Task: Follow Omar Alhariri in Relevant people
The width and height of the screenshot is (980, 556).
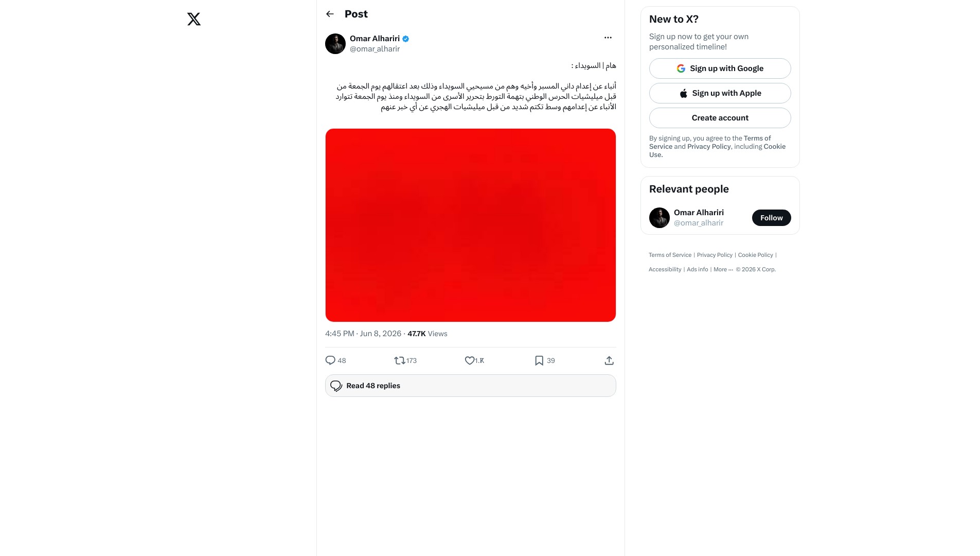Action: point(771,218)
